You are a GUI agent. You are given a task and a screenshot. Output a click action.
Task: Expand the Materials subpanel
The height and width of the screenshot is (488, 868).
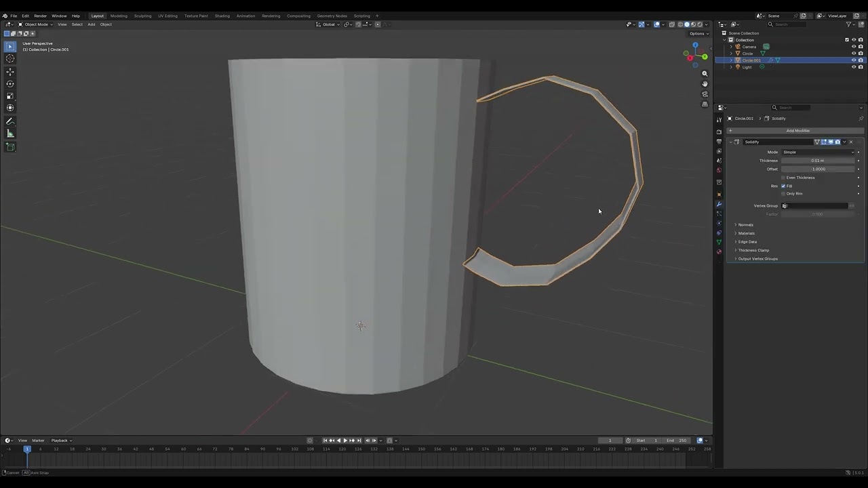(746, 233)
